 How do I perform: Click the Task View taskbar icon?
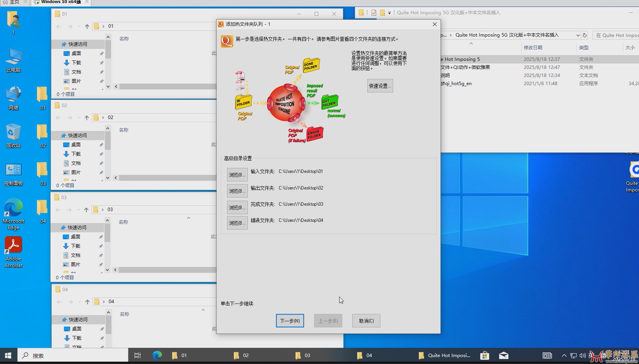138,355
